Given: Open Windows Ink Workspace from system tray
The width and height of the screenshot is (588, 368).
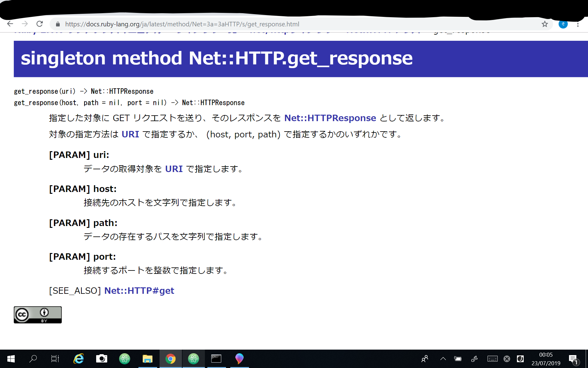Looking at the screenshot, I should [475, 359].
